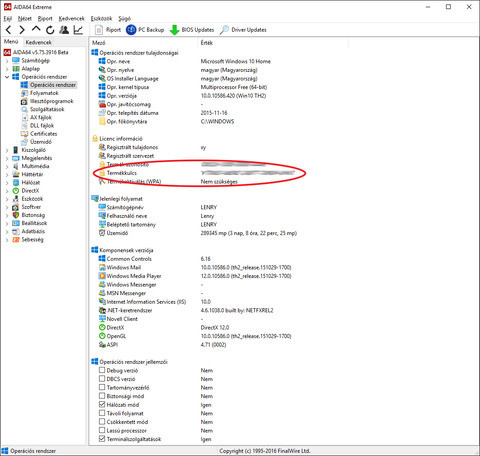Switch to the Kedvencek tab in the sidebar
Screen dimensions: 480x456
coord(39,42)
